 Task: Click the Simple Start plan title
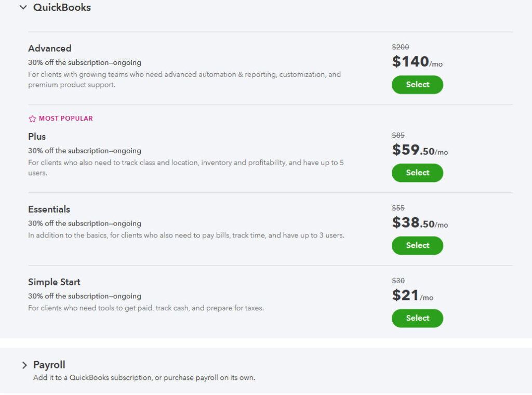pyautogui.click(x=54, y=282)
